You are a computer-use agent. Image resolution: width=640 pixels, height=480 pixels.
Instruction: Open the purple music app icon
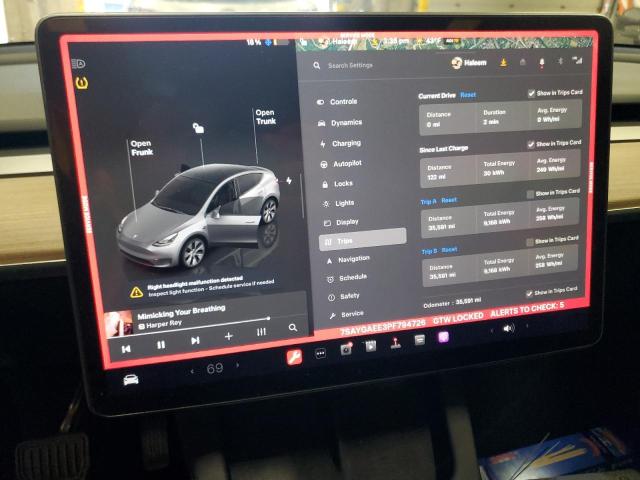443,337
